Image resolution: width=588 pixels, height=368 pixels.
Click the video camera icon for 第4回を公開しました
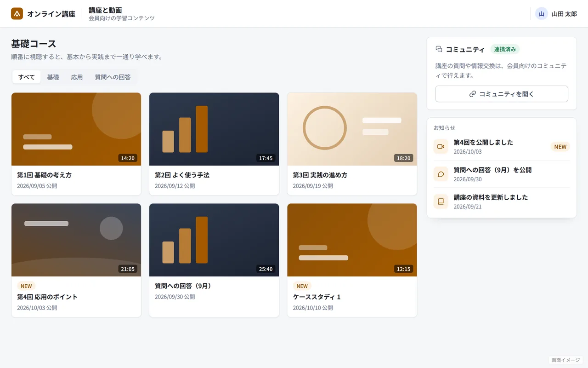tap(441, 147)
